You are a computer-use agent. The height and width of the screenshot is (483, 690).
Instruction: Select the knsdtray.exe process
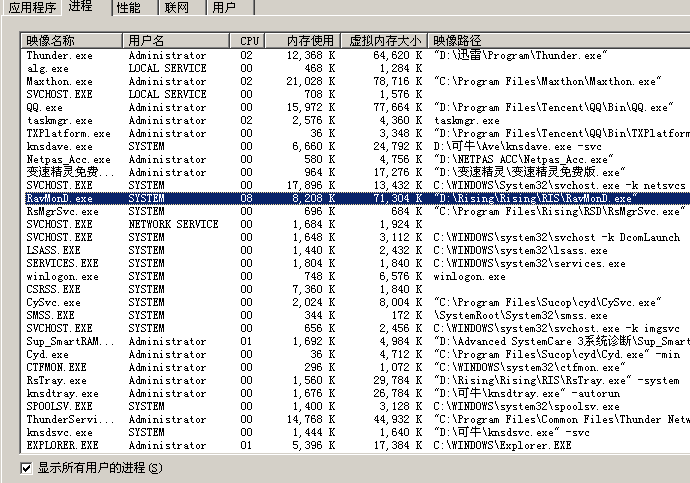point(356,393)
